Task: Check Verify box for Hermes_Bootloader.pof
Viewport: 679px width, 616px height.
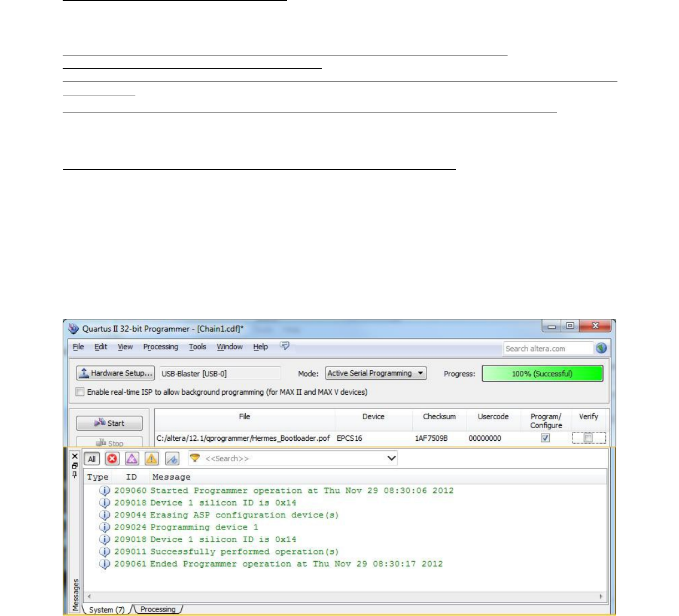Action: click(x=589, y=438)
